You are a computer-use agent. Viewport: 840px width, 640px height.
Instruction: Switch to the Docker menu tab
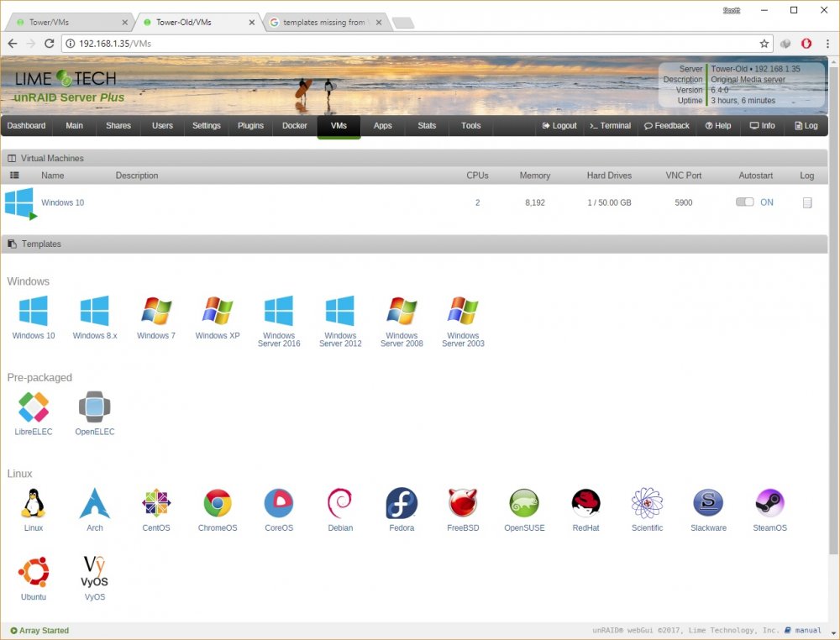click(295, 126)
